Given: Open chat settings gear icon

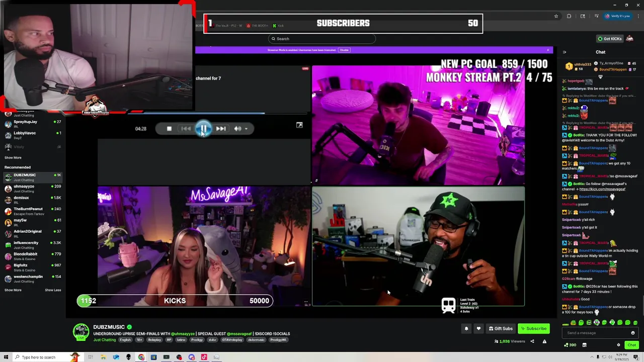Looking at the screenshot, I should click(x=618, y=345).
